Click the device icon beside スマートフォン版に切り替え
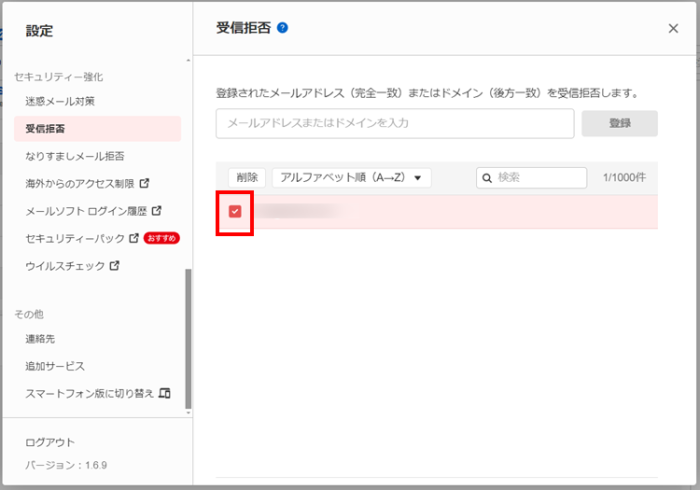The image size is (700, 490). (x=165, y=393)
